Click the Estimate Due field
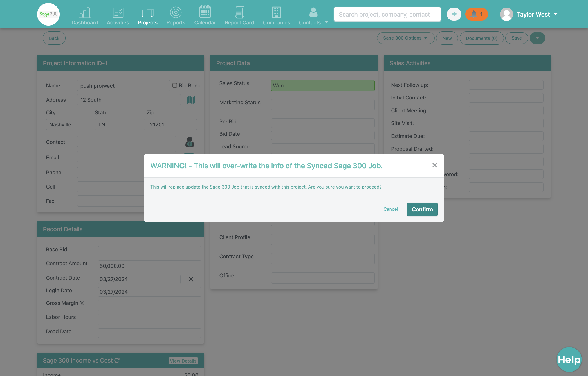588x376 pixels. click(506, 136)
